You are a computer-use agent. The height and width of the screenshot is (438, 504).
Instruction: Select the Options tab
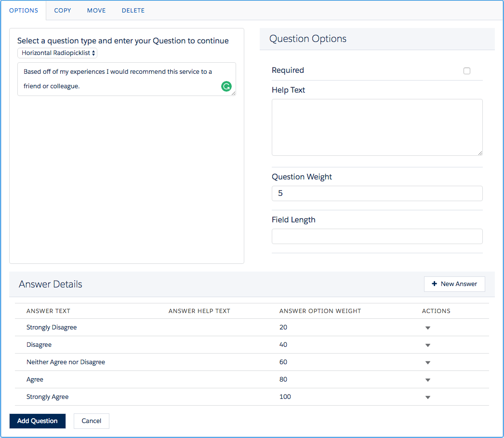click(24, 10)
